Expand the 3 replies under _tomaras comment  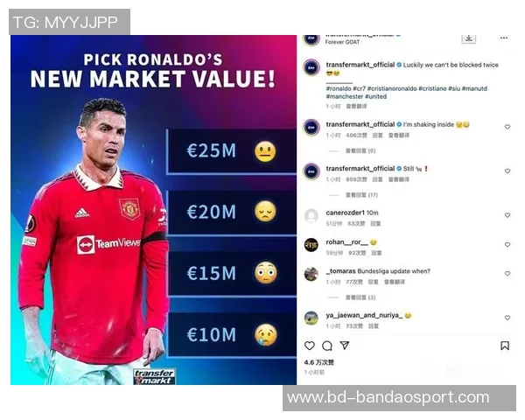(360, 297)
